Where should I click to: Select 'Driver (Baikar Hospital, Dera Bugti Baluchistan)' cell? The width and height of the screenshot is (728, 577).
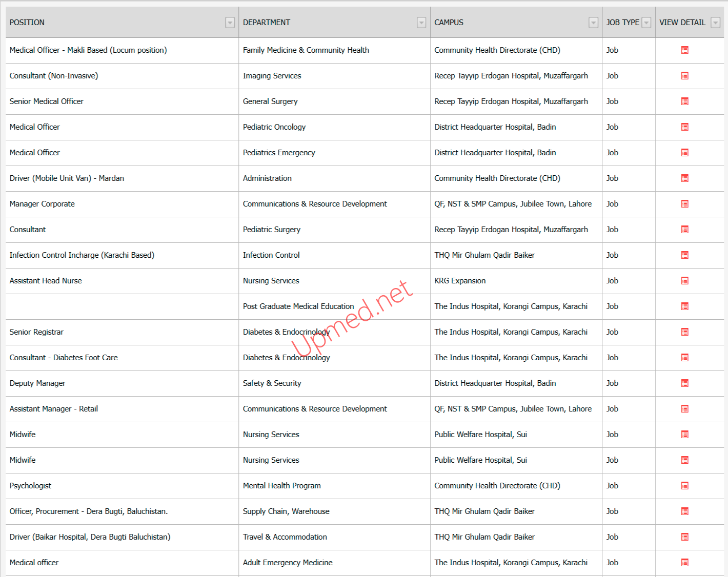(122, 537)
